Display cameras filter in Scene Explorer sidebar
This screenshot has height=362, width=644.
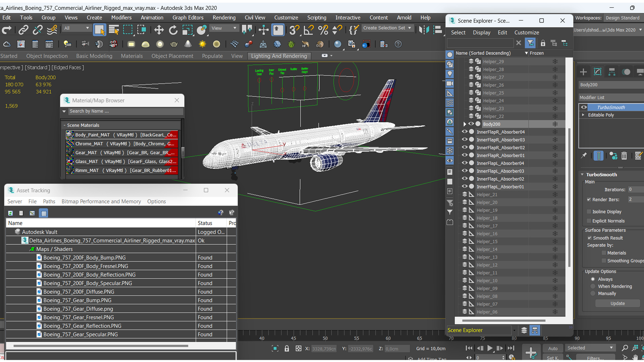coord(450,83)
